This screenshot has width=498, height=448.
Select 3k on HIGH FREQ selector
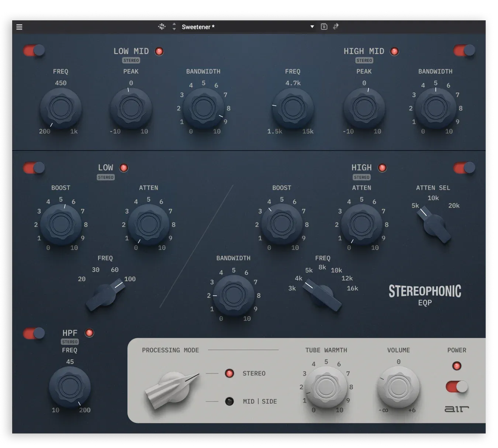[292, 288]
